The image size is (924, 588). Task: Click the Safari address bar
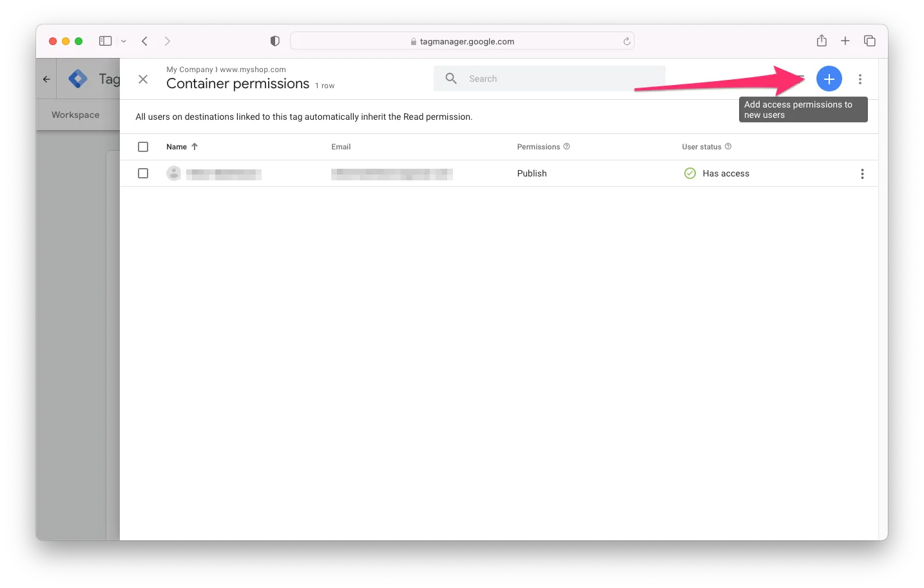(x=462, y=41)
